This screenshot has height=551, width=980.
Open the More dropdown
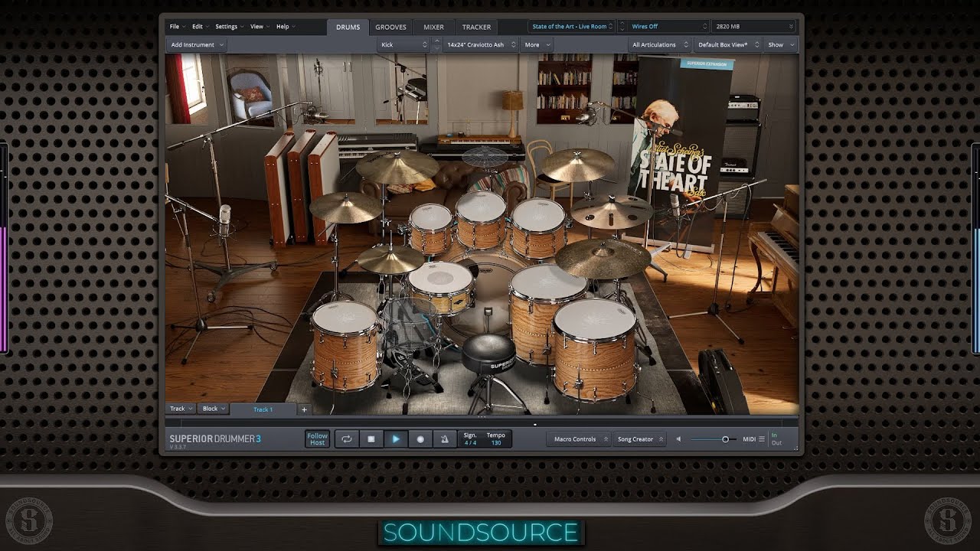pos(536,45)
